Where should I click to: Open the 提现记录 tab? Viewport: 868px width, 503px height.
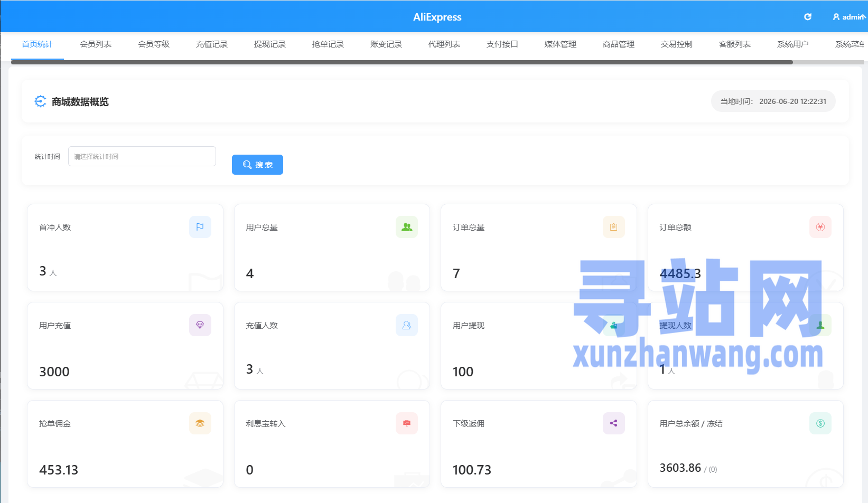click(x=270, y=44)
